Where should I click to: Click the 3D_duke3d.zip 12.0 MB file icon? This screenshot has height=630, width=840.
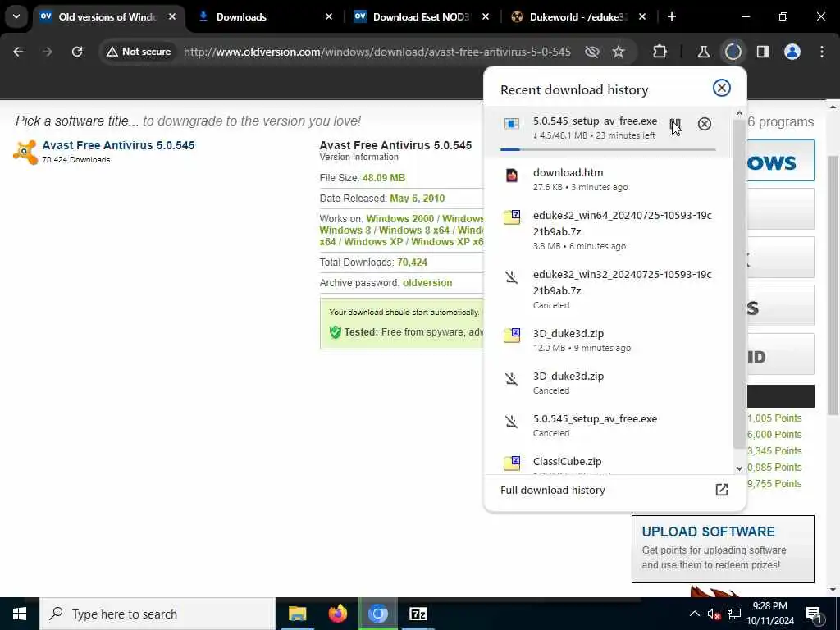click(512, 336)
